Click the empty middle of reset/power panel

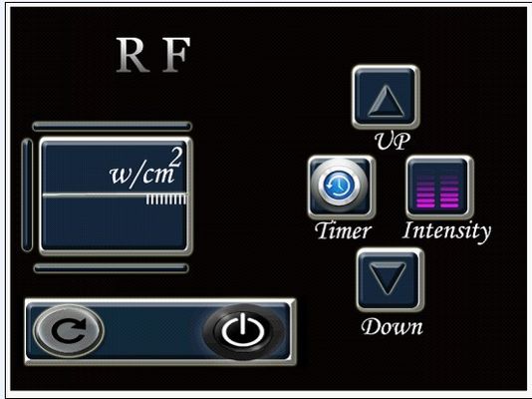(x=153, y=331)
